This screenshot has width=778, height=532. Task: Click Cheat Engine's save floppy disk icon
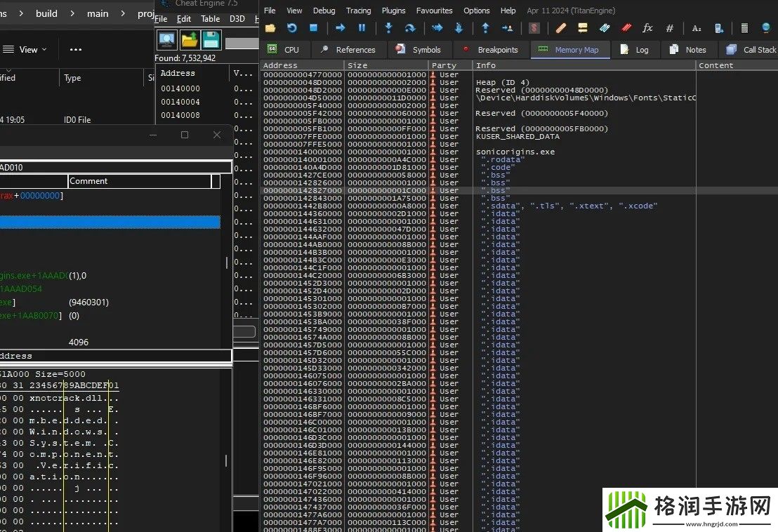211,39
